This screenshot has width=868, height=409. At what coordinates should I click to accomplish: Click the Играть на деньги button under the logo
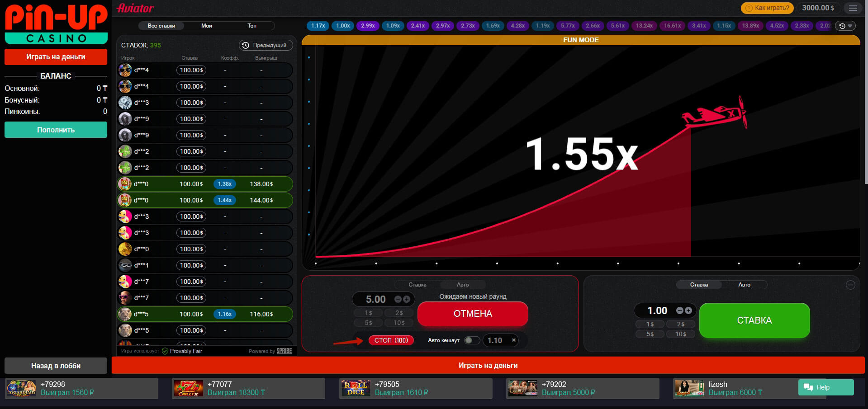click(56, 57)
